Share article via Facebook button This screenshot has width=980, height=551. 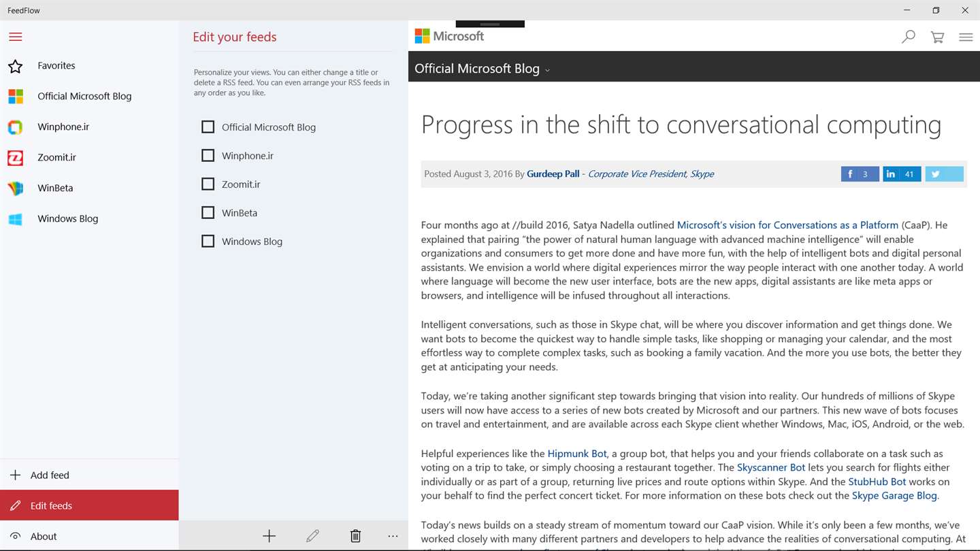(x=860, y=174)
